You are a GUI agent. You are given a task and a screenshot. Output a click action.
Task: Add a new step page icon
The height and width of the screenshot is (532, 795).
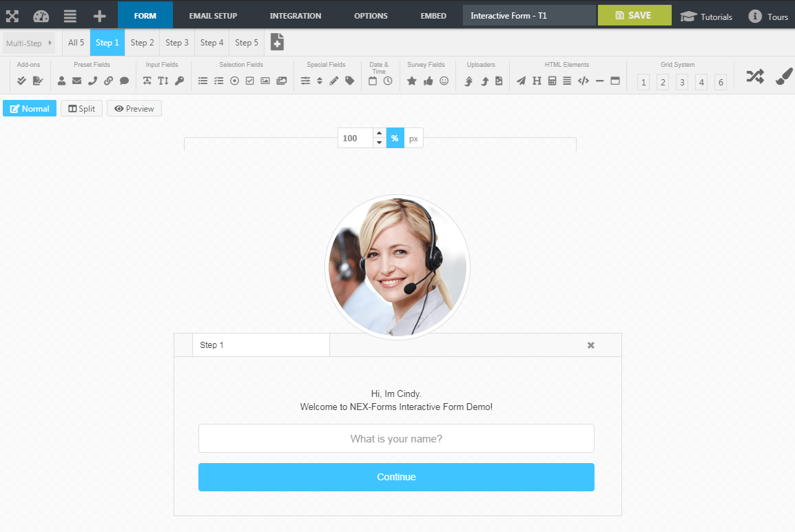277,42
